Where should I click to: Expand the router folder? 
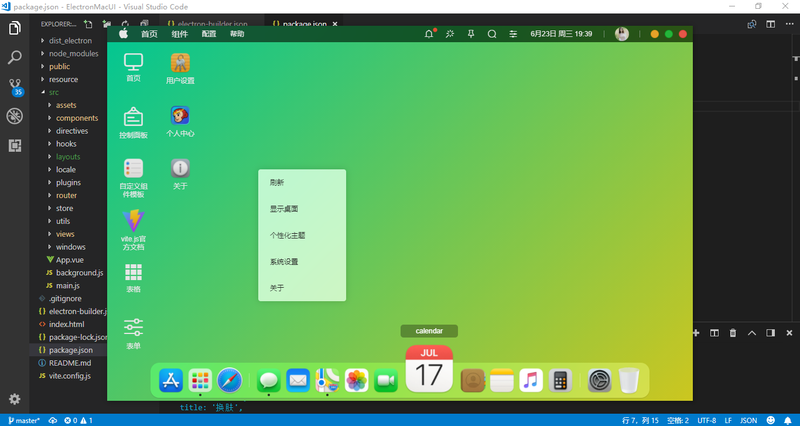[x=68, y=195]
